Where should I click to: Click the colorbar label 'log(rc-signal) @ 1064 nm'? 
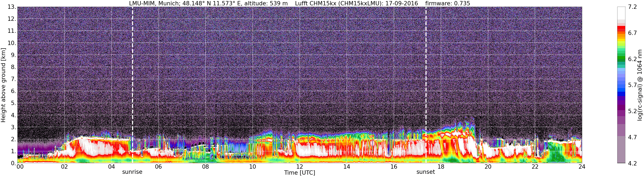click(x=640, y=85)
